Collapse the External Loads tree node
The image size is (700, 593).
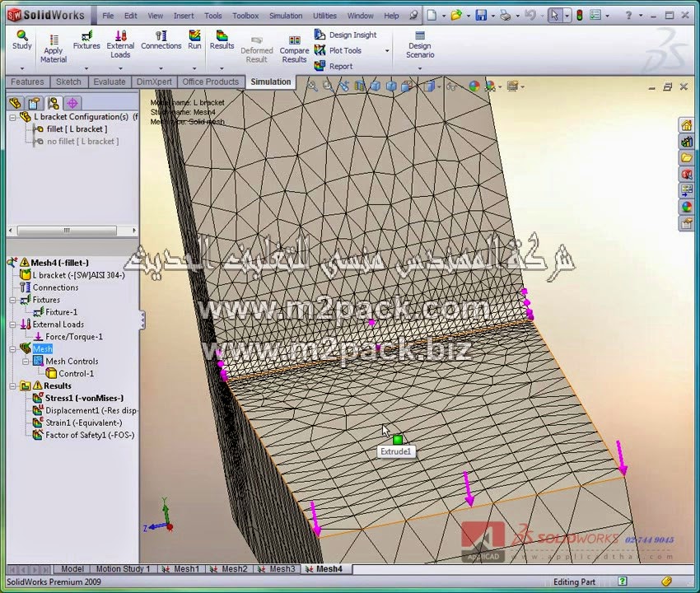pos(13,325)
